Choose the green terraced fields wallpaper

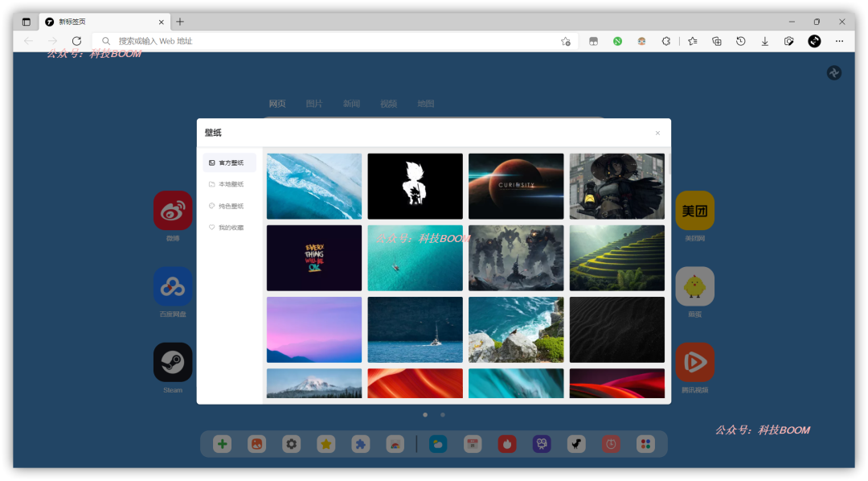[x=616, y=257]
